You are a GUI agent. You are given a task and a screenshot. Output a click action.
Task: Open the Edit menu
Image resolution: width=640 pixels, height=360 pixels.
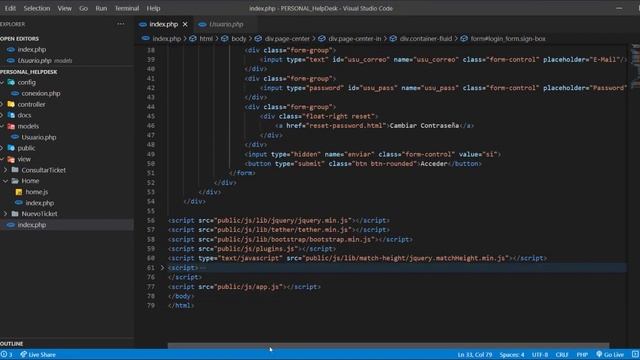(10, 8)
